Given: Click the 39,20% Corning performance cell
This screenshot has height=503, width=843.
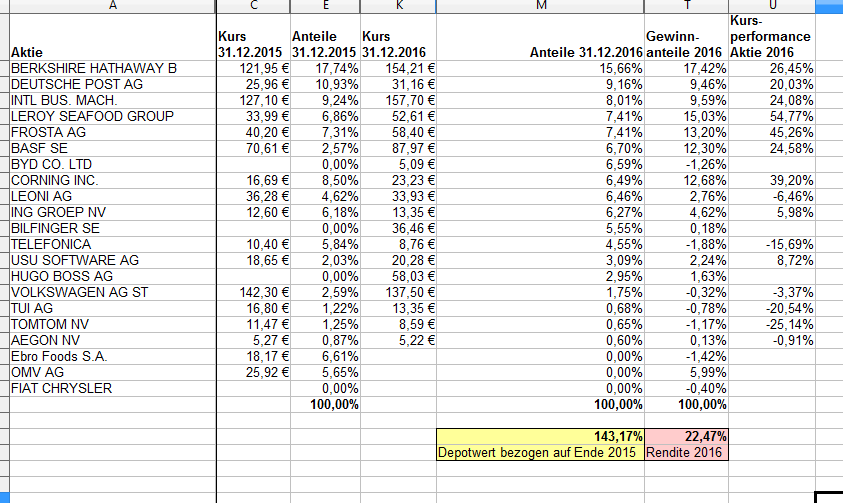Looking at the screenshot, I should tap(772, 180).
